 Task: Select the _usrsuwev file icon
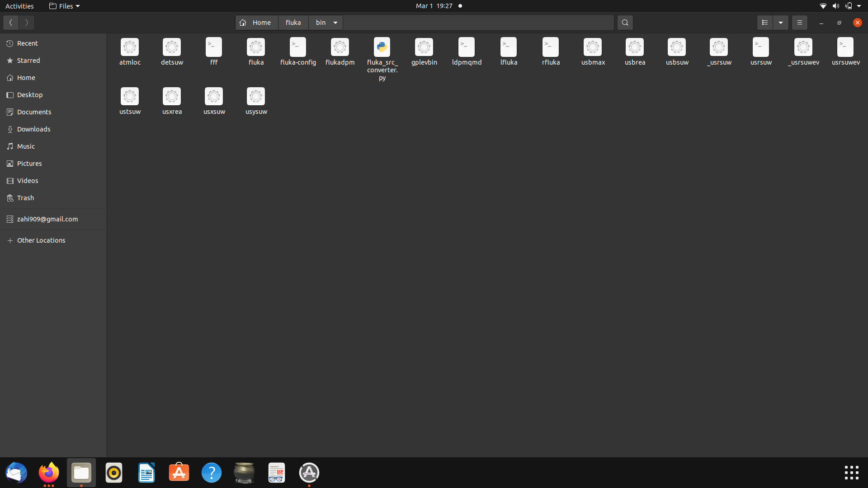click(803, 47)
